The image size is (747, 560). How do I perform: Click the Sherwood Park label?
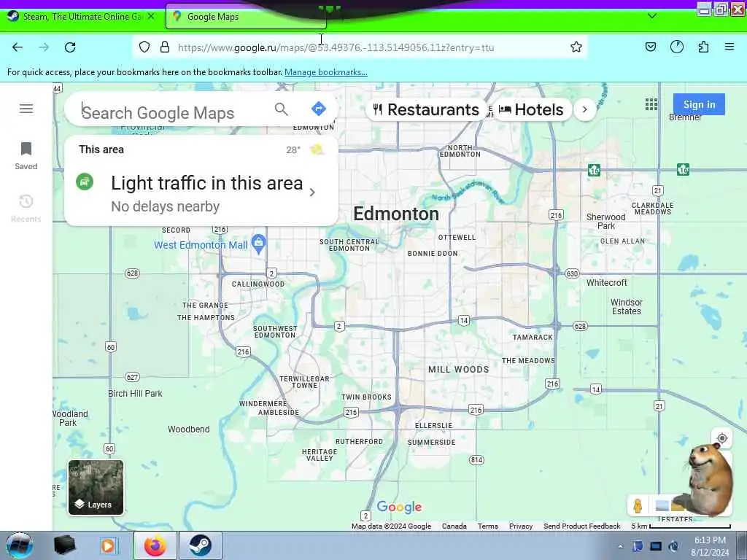(x=606, y=222)
